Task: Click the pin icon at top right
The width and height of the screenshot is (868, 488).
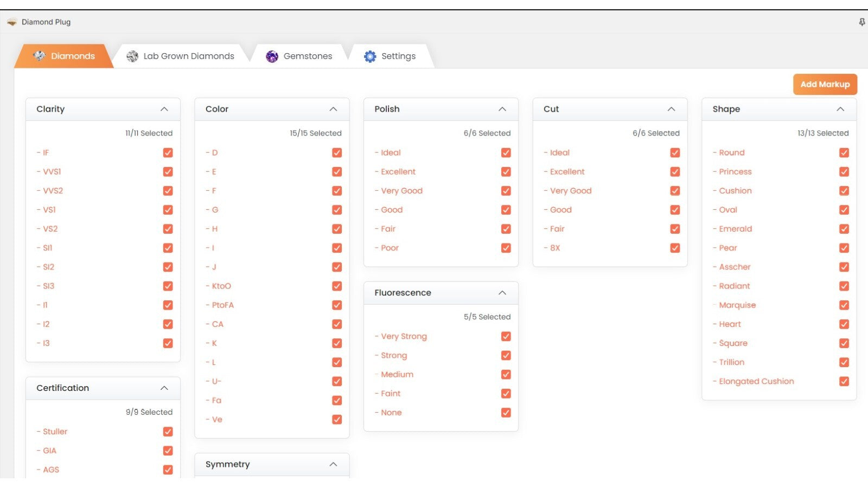Action: 861,22
